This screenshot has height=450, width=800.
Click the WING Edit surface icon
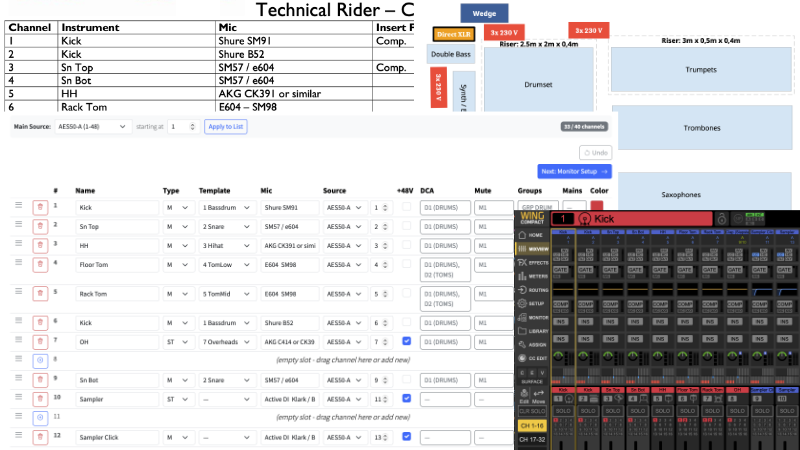click(x=524, y=396)
